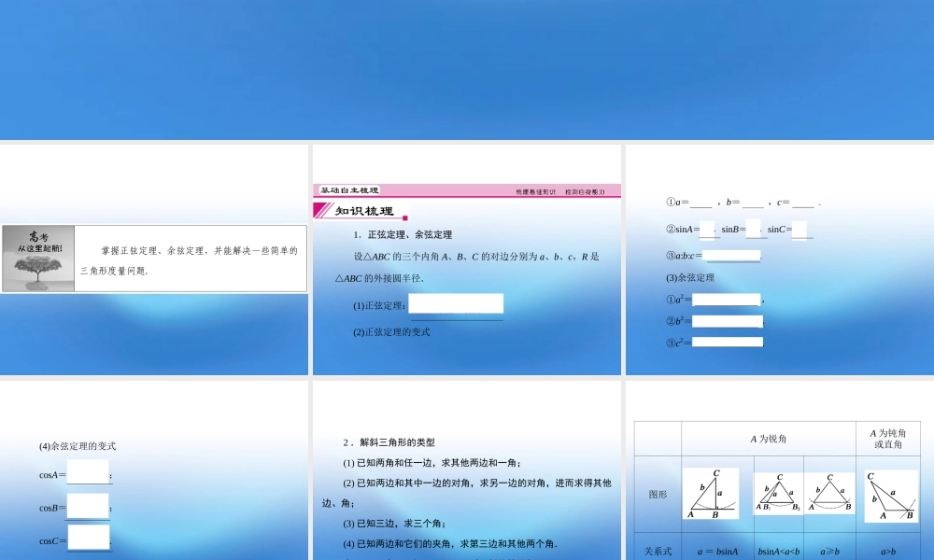934x560 pixels.
Task: Click the 梳理基础知识 label in pink header
Action: click(x=535, y=191)
